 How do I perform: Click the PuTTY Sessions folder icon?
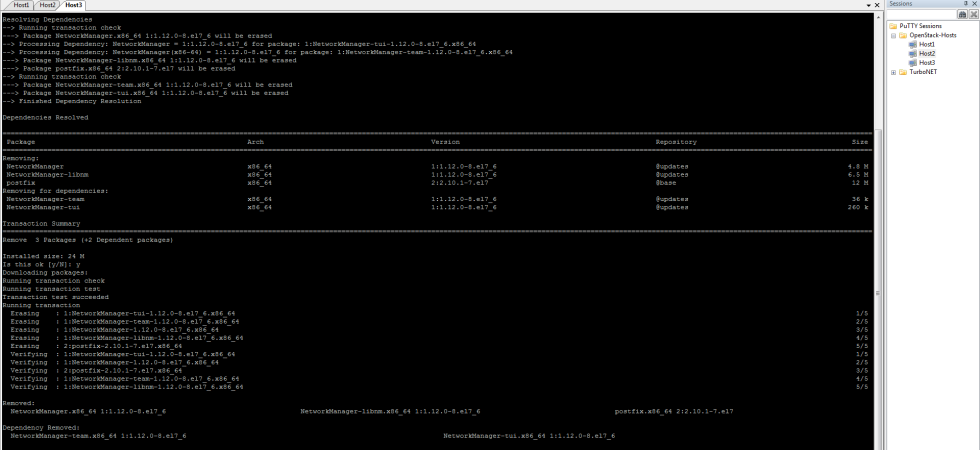pyautogui.click(x=893, y=26)
